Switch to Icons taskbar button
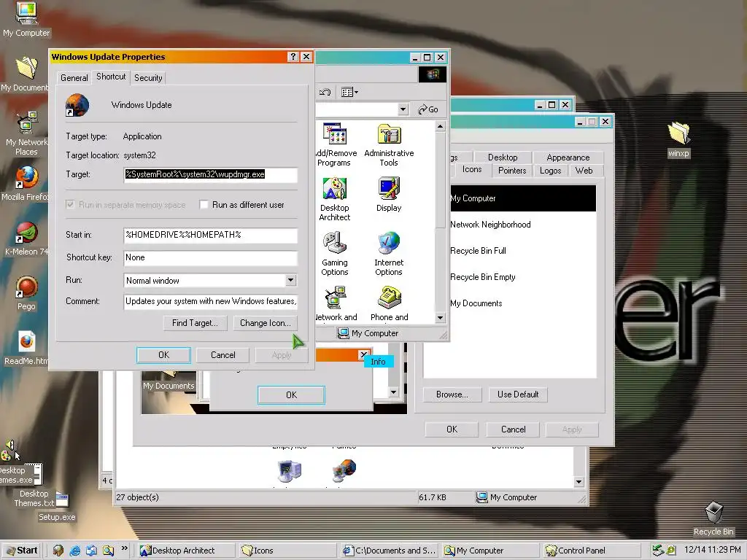747x560 pixels. click(287, 551)
